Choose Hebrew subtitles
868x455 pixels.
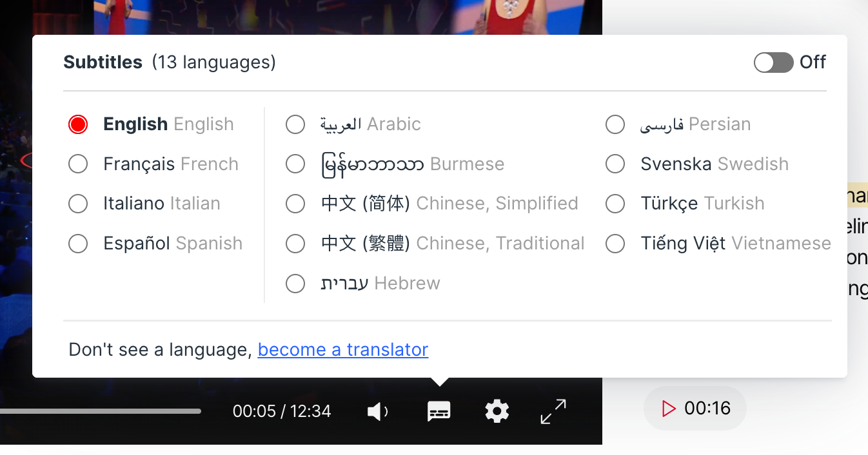tap(295, 284)
